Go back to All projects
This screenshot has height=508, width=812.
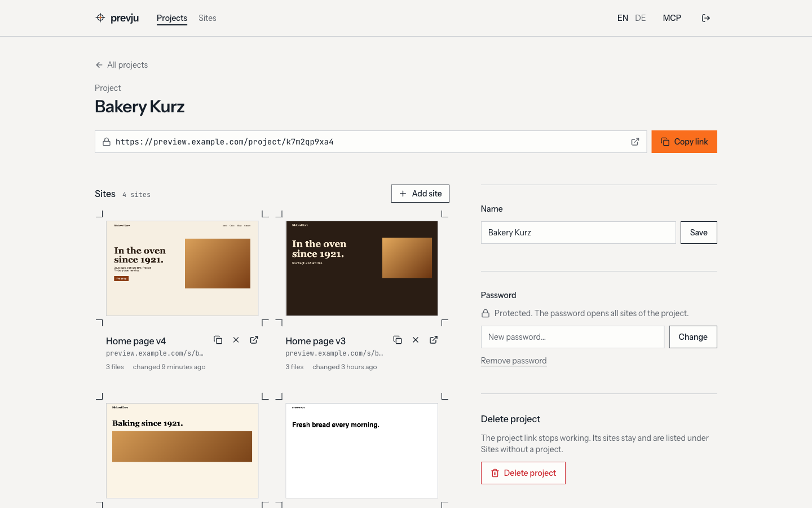point(122,65)
